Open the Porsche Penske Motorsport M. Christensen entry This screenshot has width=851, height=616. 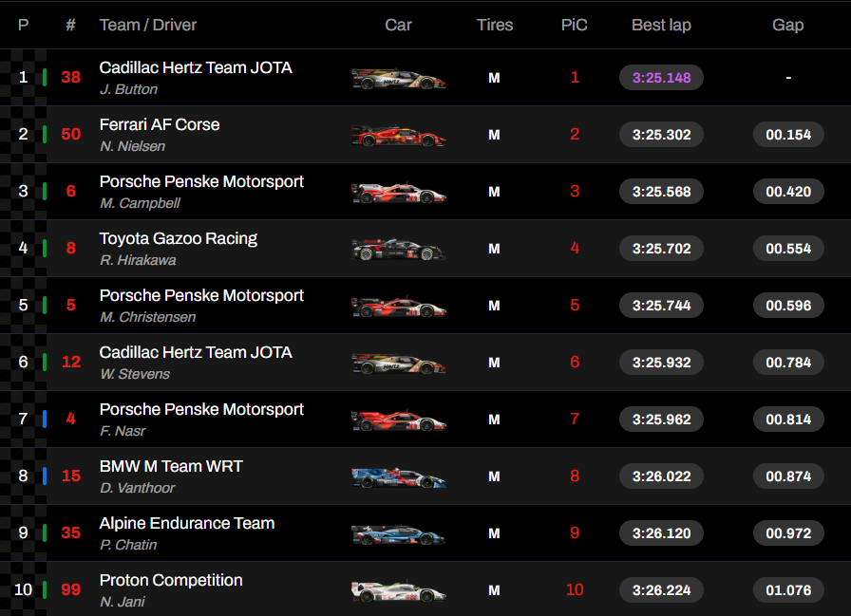pyautogui.click(x=201, y=306)
